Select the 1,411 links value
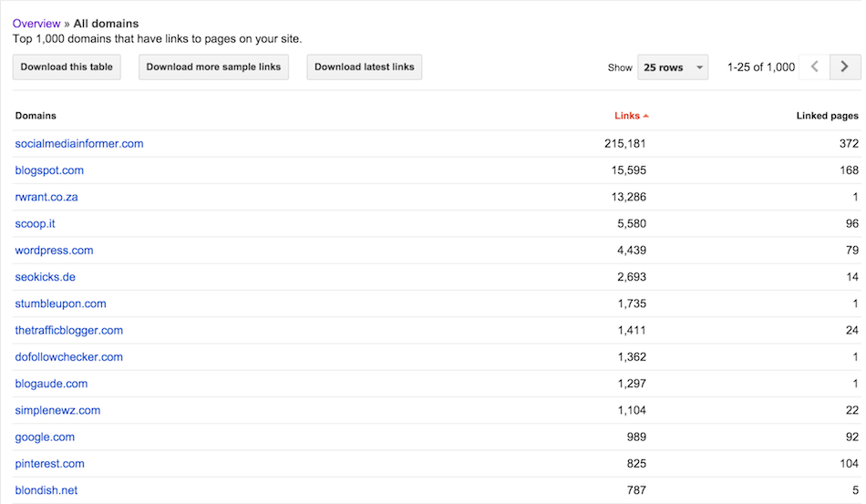This screenshot has width=866, height=504. pyautogui.click(x=632, y=330)
